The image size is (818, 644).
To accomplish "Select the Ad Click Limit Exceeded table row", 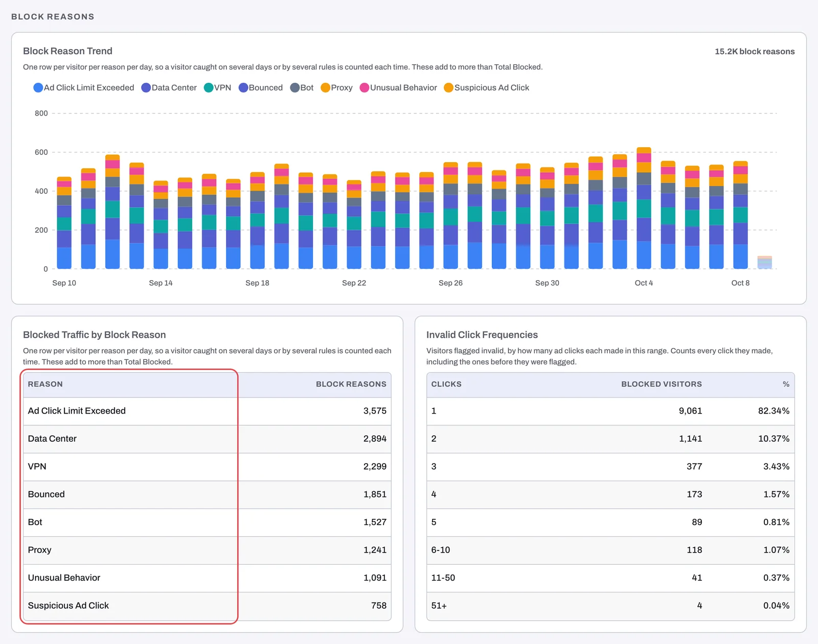I will click(x=207, y=411).
